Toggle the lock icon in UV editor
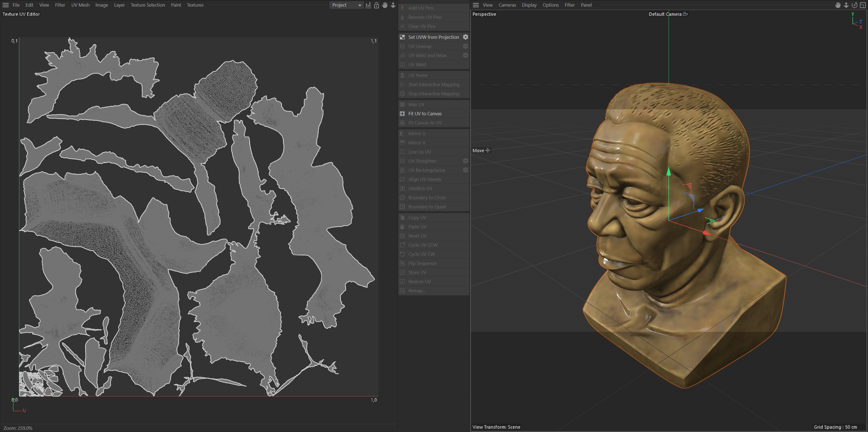The height and width of the screenshot is (432, 868). [376, 5]
